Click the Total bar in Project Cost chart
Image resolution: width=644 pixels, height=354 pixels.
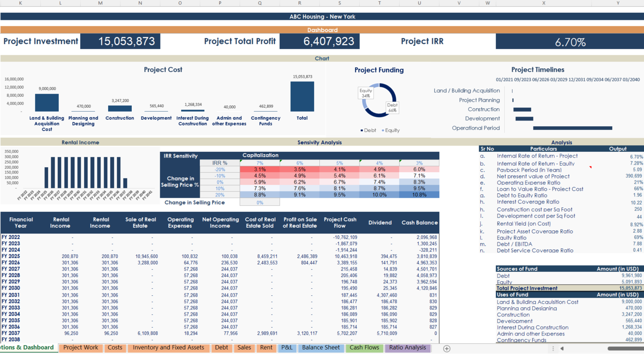(x=302, y=96)
